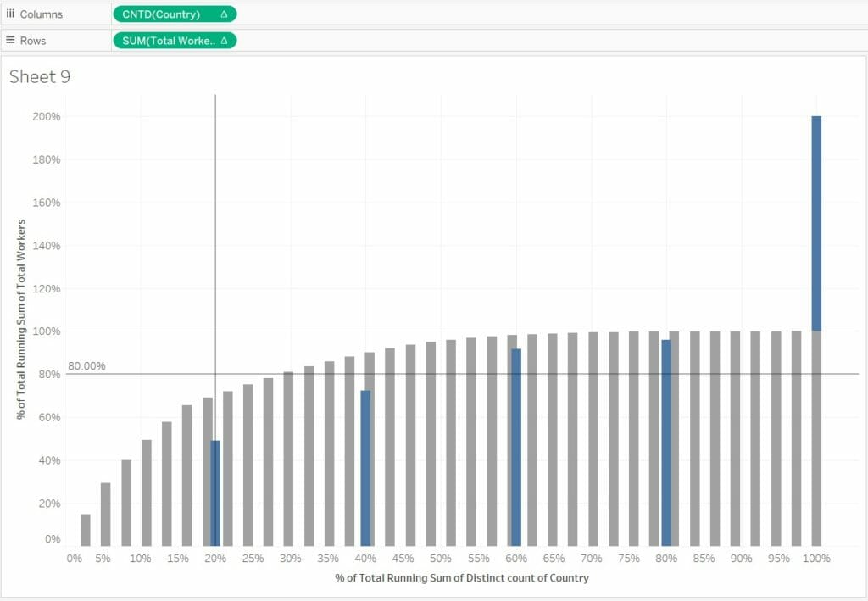This screenshot has width=868, height=601.
Task: Select the blue bar at 60%
Action: [x=516, y=448]
